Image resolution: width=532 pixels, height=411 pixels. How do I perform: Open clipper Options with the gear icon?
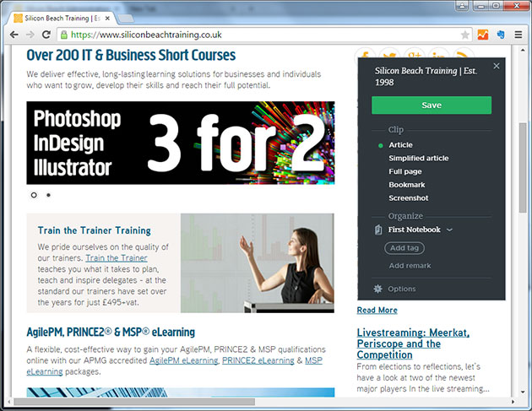point(378,289)
